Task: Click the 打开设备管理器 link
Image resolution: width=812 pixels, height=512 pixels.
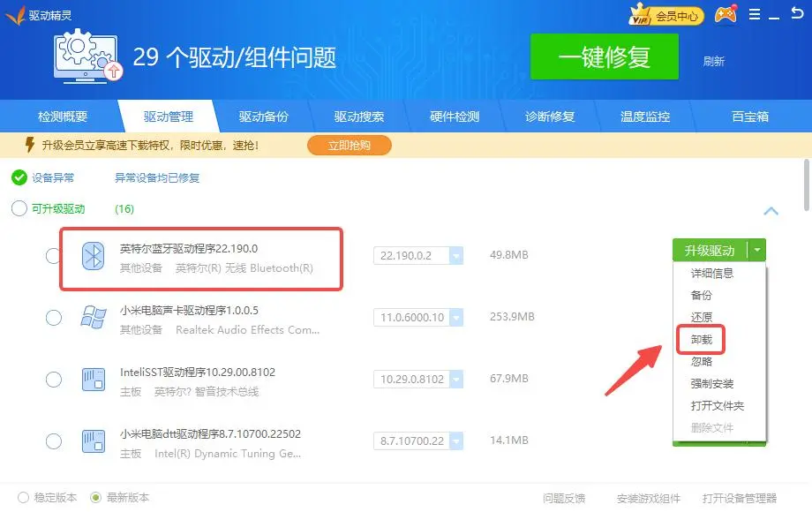Action: coord(739,498)
